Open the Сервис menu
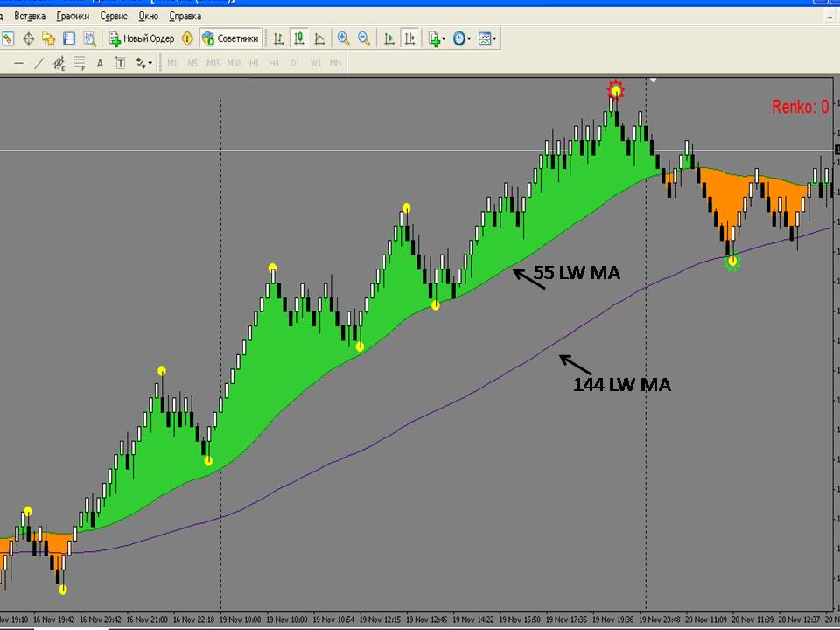Viewport: 840px width, 630px height. 114,16
